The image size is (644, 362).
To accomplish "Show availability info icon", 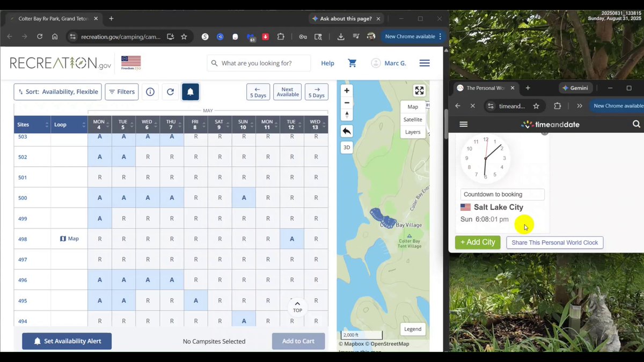I will [150, 92].
